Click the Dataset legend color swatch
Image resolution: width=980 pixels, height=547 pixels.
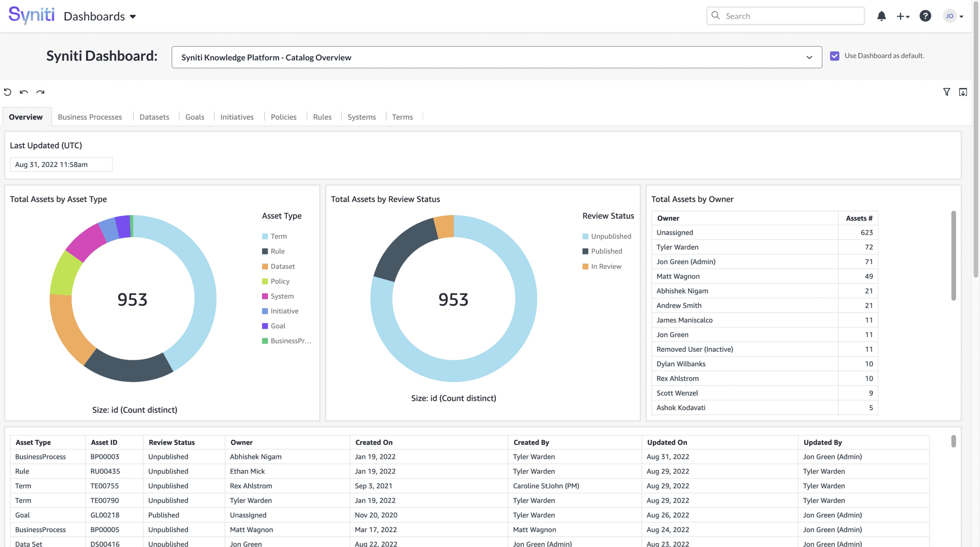tap(265, 266)
